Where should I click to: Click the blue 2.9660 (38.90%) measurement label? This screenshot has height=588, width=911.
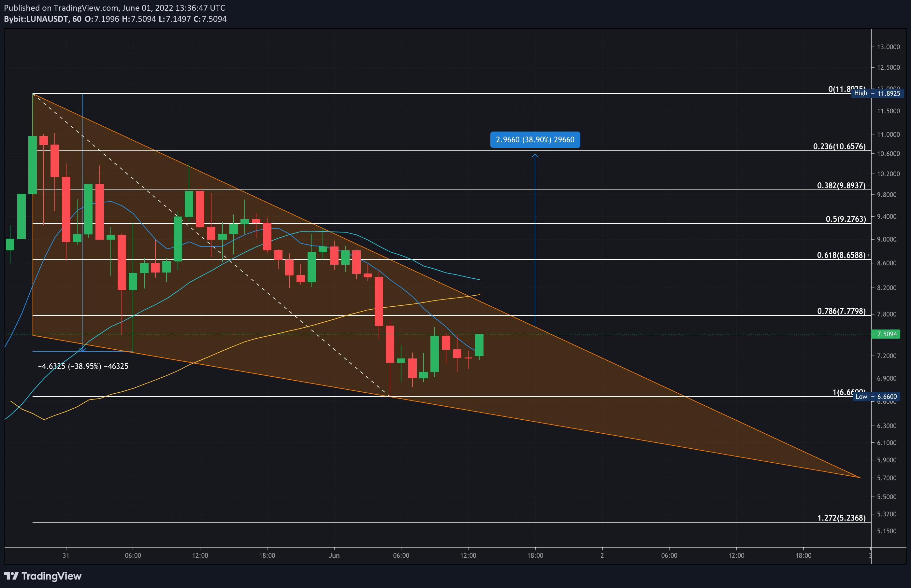[x=535, y=140]
